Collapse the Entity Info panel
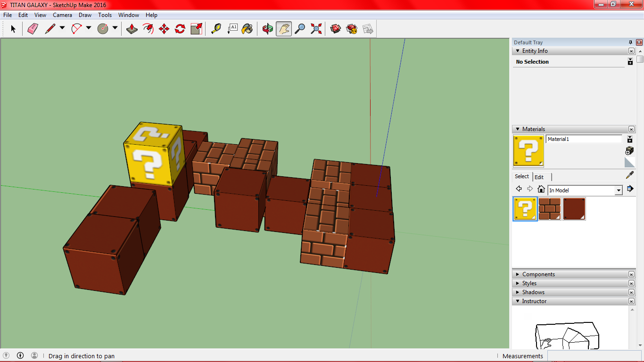Screen dimensions: 644x362 (517, 51)
